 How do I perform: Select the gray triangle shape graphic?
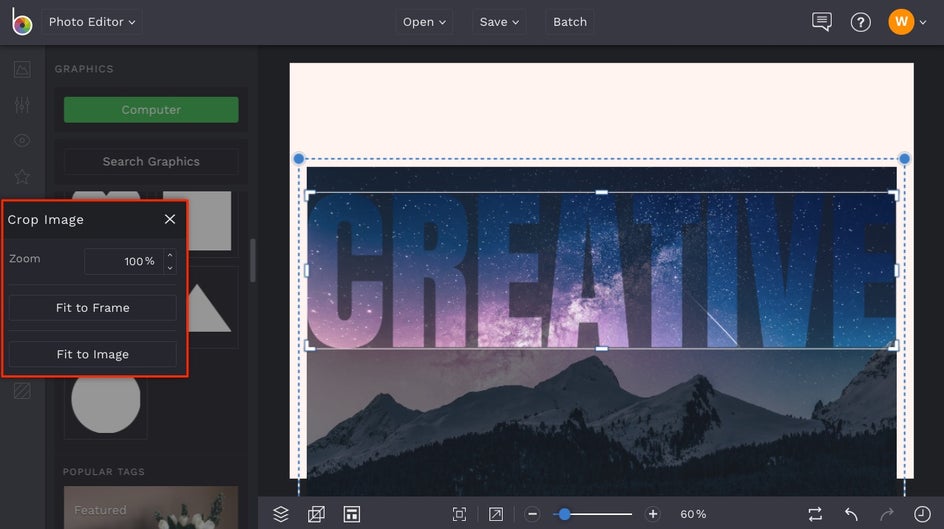coord(208,308)
